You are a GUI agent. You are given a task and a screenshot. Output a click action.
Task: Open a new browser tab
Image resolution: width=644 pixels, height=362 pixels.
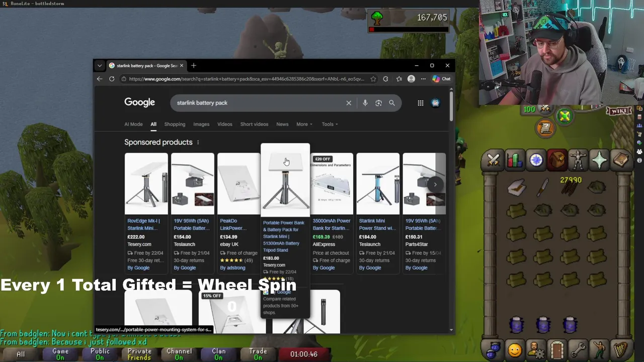(x=194, y=66)
